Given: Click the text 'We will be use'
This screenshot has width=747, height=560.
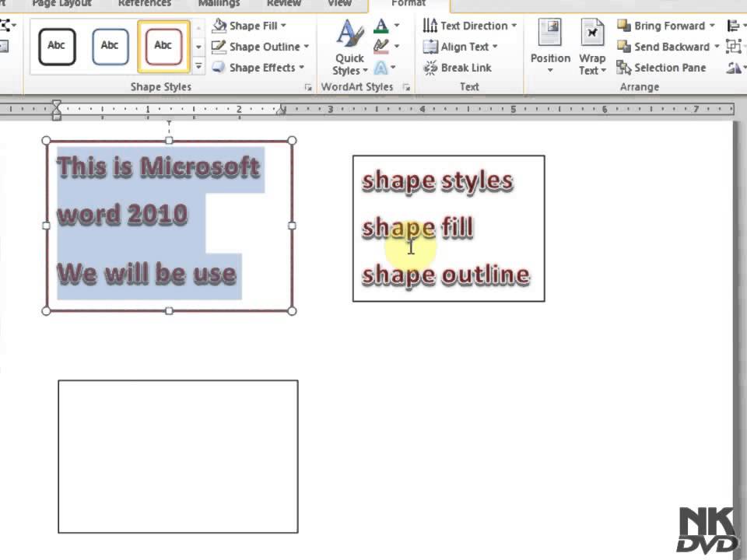Looking at the screenshot, I should (x=147, y=274).
